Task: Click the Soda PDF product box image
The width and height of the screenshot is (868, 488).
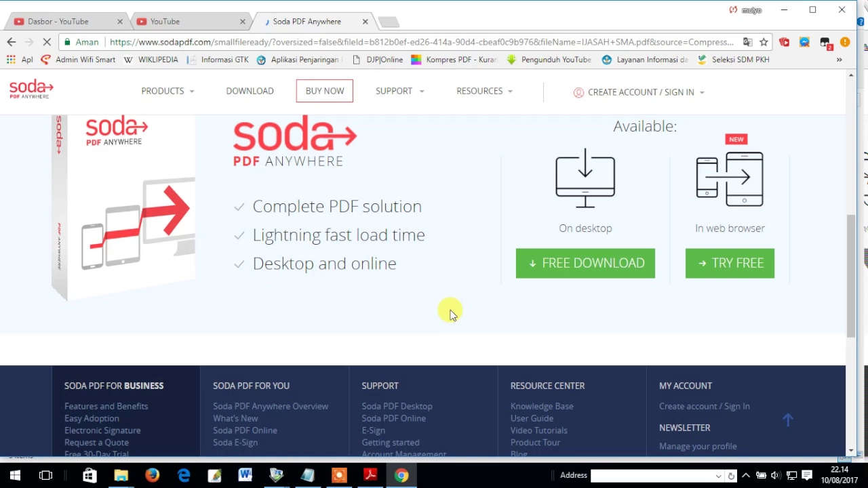Action: tap(123, 207)
